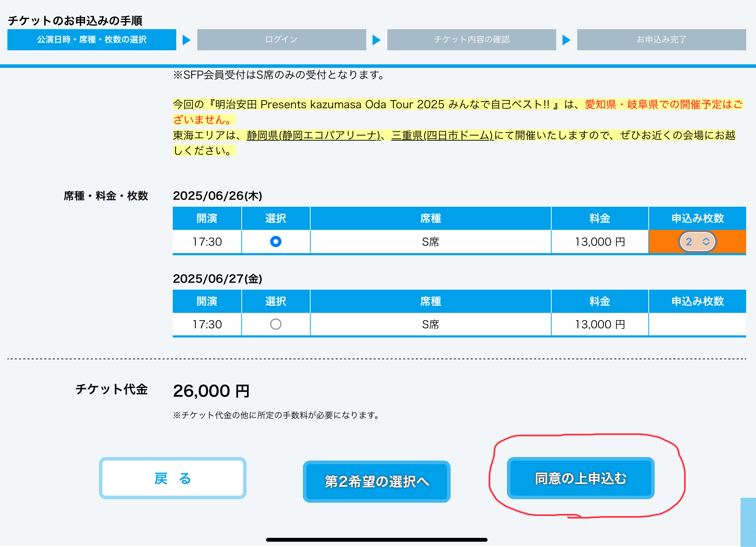This screenshot has width=756, height=547.
Task: Select the お申込み完了 step tab
Action: [x=661, y=39]
